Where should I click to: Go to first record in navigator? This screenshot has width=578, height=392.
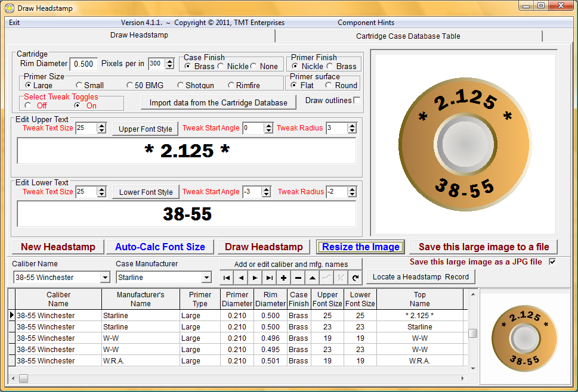tap(227, 278)
